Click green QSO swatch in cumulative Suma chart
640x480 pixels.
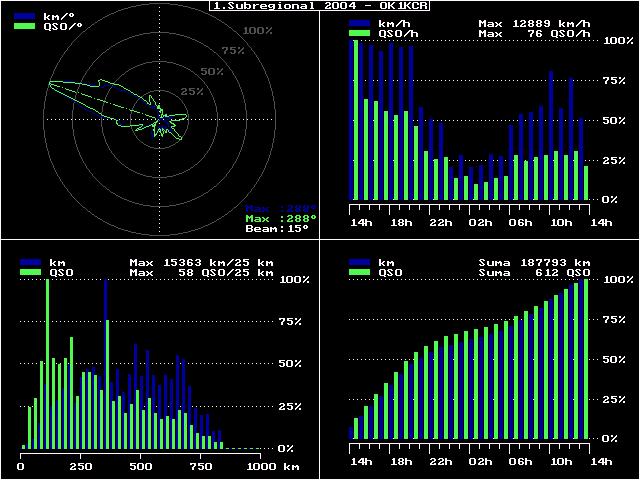point(357,272)
